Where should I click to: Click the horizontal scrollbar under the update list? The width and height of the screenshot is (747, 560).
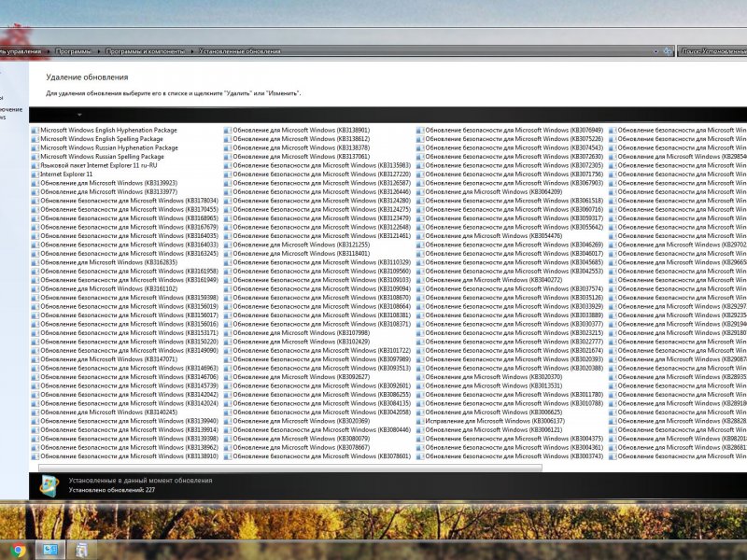pyautogui.click(x=290, y=469)
